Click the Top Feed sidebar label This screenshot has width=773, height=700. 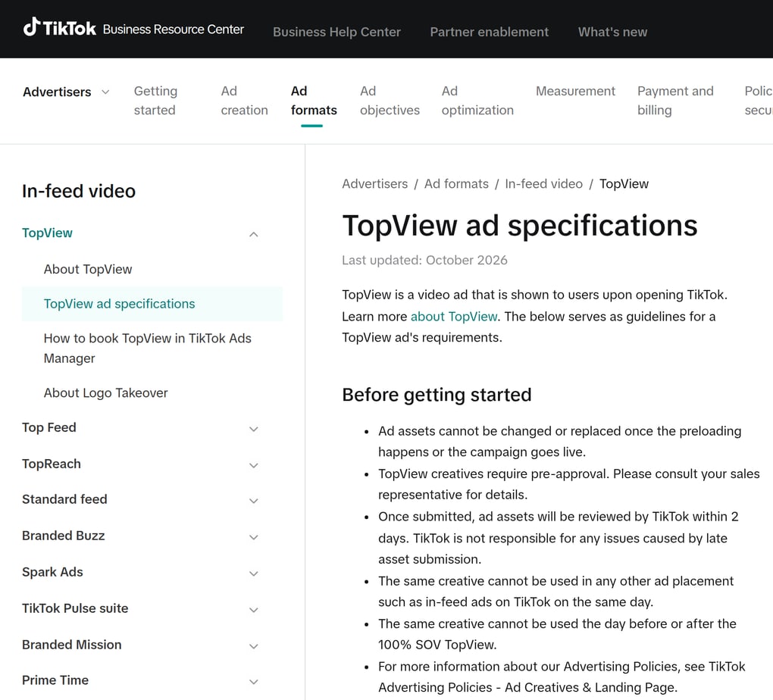(49, 427)
